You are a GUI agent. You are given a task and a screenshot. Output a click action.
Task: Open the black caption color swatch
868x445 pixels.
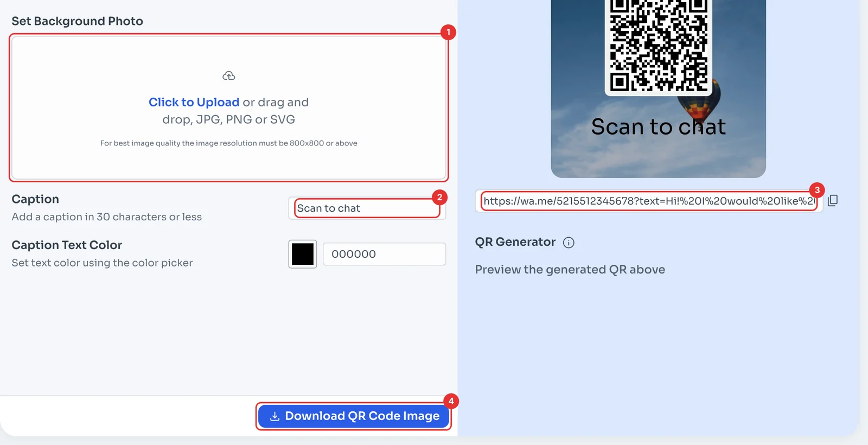click(303, 254)
